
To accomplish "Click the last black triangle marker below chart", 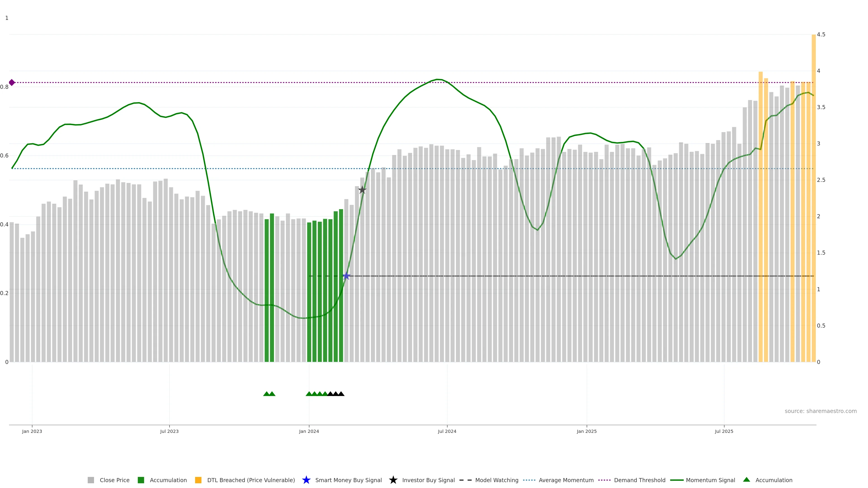I will [x=341, y=394].
